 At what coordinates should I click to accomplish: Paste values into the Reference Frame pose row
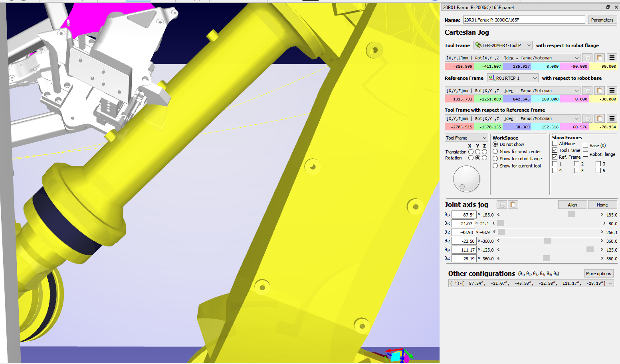coord(599,91)
